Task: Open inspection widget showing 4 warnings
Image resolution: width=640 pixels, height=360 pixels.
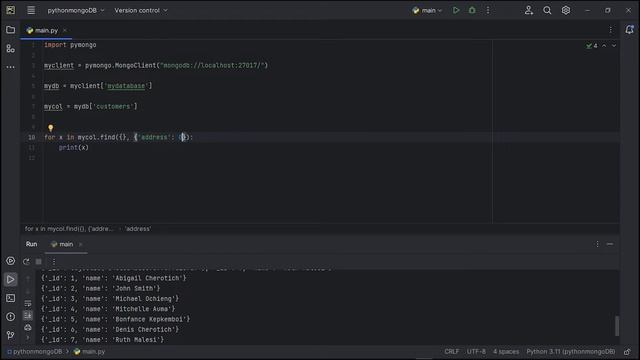Action: pyautogui.click(x=591, y=46)
